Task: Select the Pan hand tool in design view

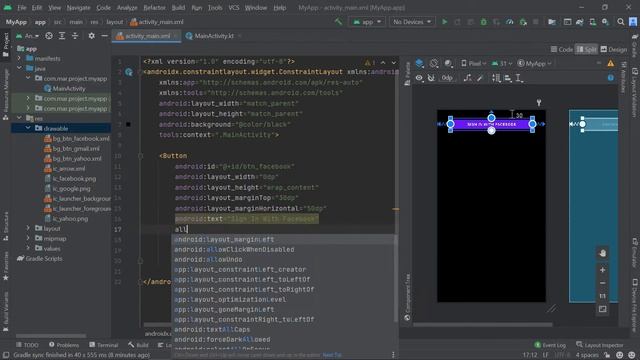Action: click(602, 253)
